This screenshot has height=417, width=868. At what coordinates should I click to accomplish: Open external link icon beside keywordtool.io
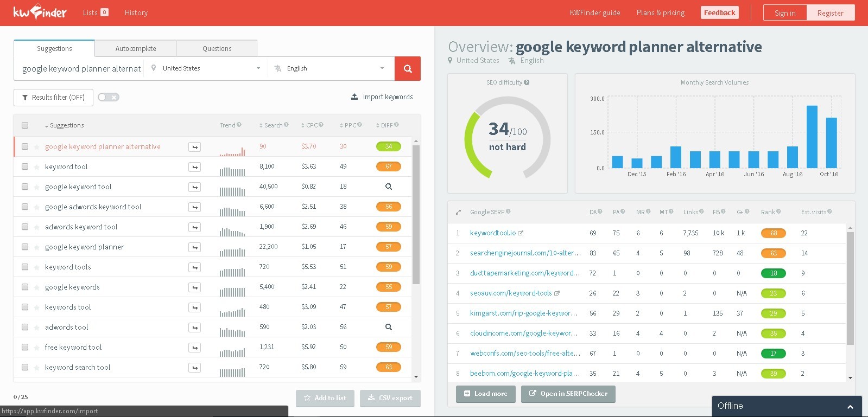click(521, 233)
